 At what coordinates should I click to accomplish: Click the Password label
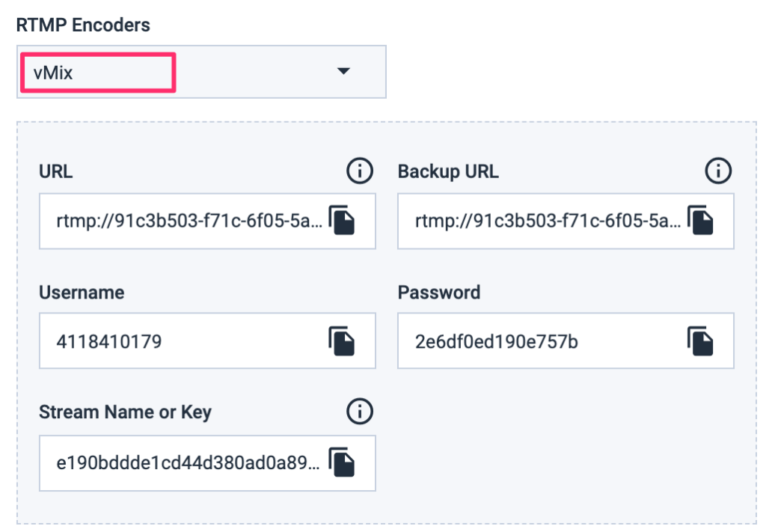click(x=438, y=293)
